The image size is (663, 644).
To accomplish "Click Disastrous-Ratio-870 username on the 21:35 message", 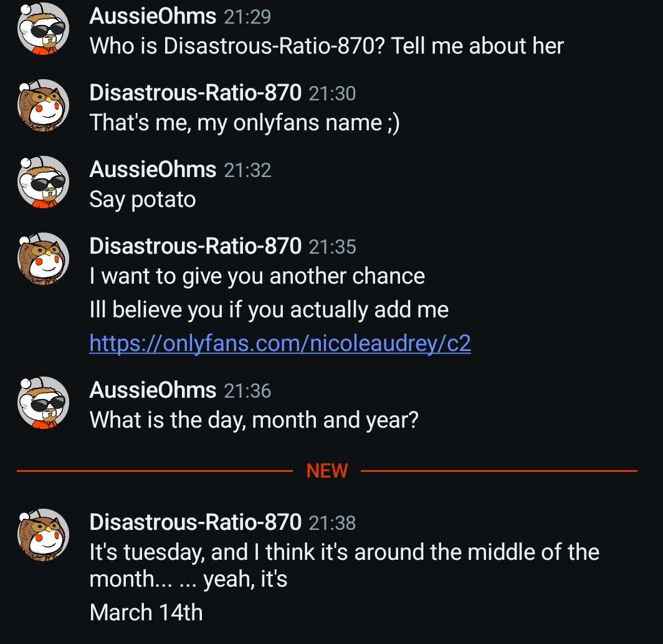I will click(x=195, y=246).
